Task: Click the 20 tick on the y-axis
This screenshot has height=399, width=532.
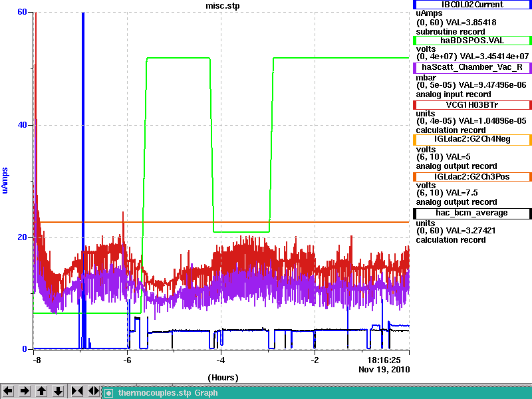Action: pos(22,237)
